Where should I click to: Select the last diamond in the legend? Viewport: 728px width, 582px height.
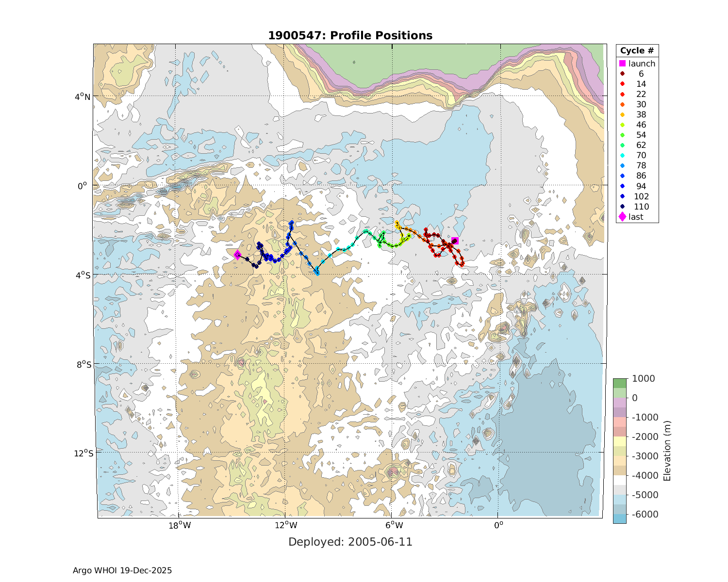pyautogui.click(x=622, y=217)
